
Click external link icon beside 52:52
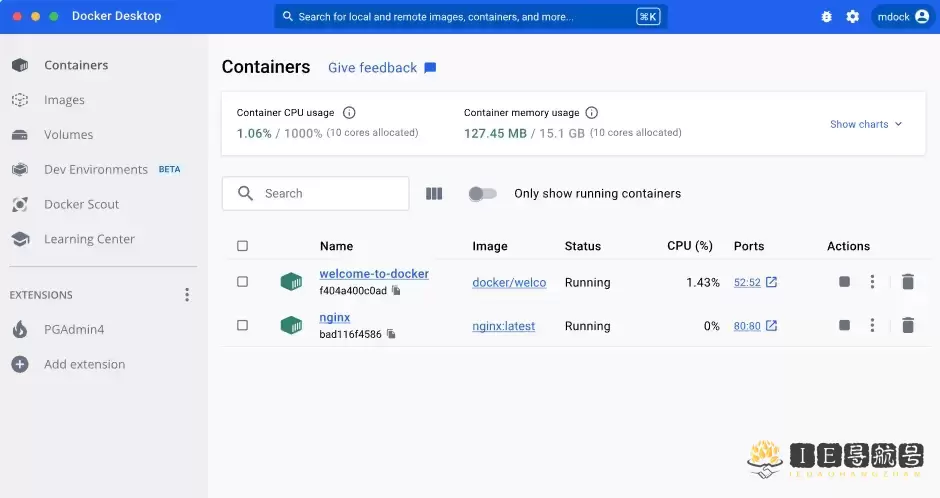point(772,282)
